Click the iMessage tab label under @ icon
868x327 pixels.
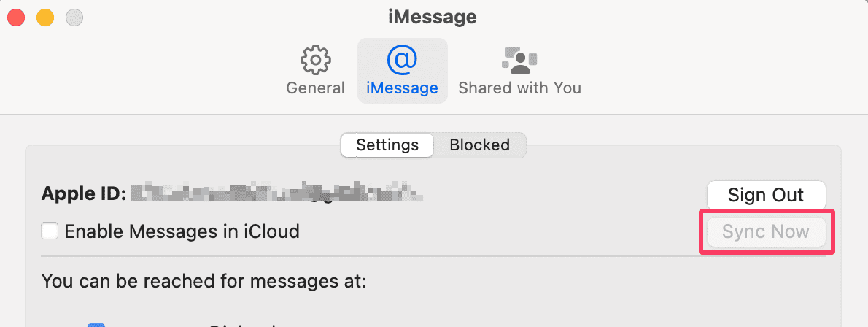pyautogui.click(x=403, y=88)
